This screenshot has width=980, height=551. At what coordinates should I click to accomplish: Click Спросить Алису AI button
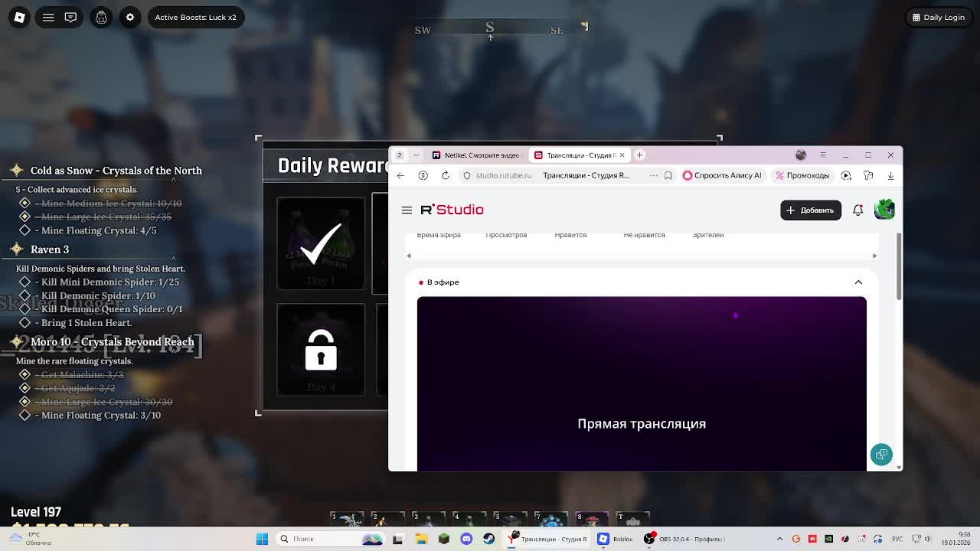click(x=722, y=175)
